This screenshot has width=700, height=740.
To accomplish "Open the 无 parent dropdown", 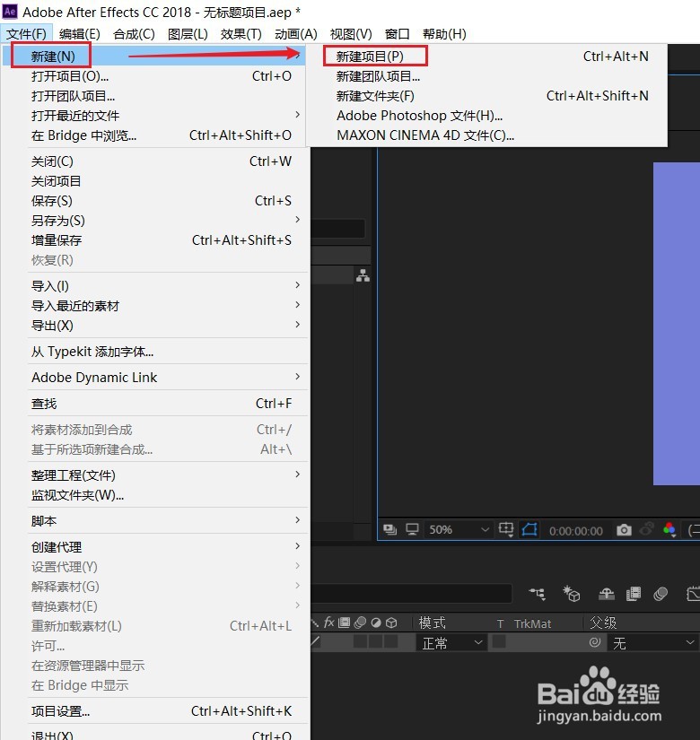I will pyautogui.click(x=653, y=643).
